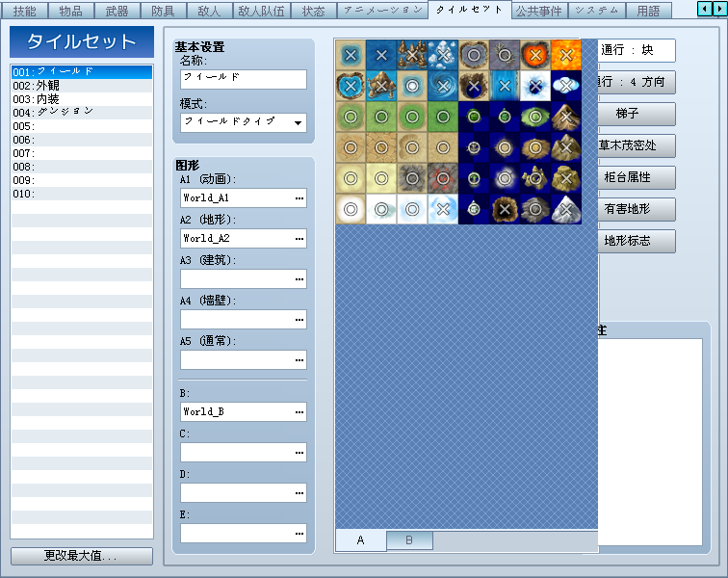
Task: Switch to the 武器 tab
Action: pyautogui.click(x=117, y=11)
